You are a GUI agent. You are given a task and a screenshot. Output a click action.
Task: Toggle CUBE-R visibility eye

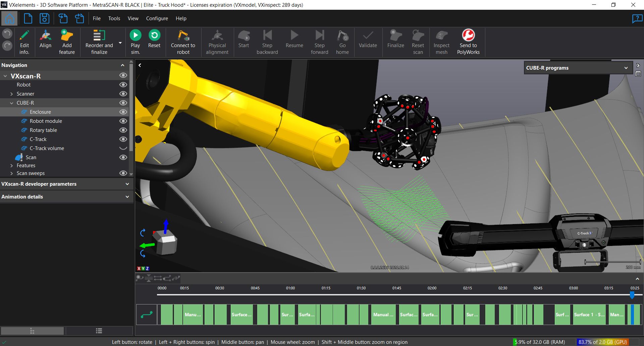pos(123,103)
